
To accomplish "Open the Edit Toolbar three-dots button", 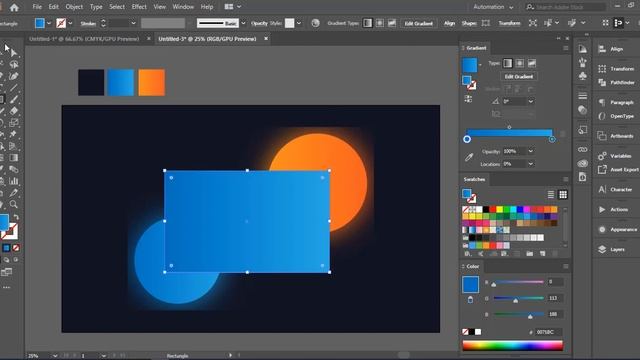I will click(6, 287).
